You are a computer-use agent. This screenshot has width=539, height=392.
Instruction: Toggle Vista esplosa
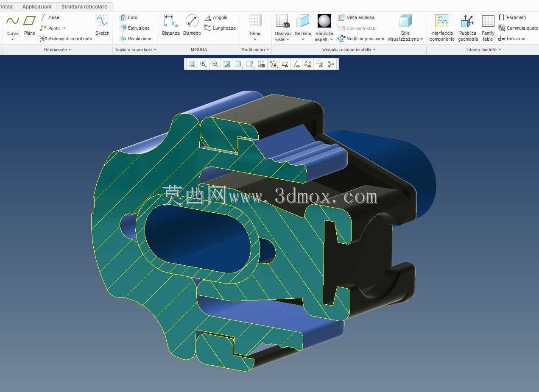[x=356, y=17]
